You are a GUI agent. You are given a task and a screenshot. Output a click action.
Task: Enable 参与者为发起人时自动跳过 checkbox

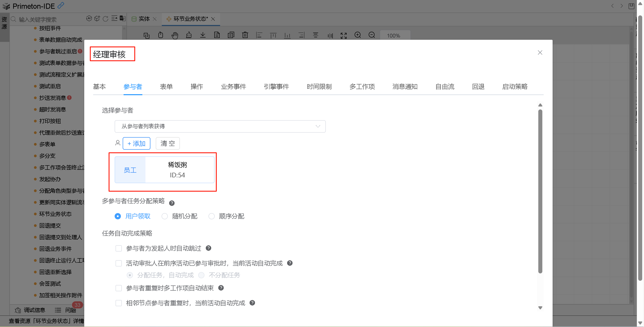coord(118,248)
